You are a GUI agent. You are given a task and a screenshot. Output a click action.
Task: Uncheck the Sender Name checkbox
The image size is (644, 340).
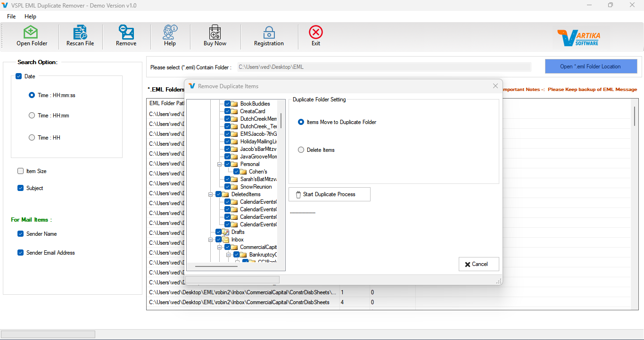coord(20,234)
